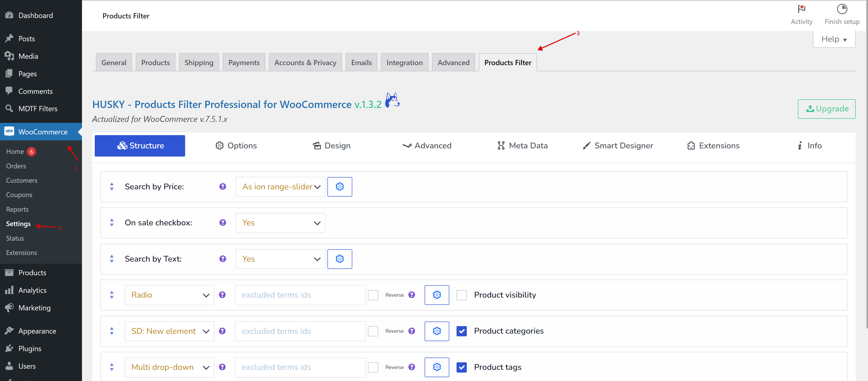Viewport: 868px width, 381px height.
Task: Switch to the Shipping settings tab
Action: pyautogui.click(x=199, y=62)
